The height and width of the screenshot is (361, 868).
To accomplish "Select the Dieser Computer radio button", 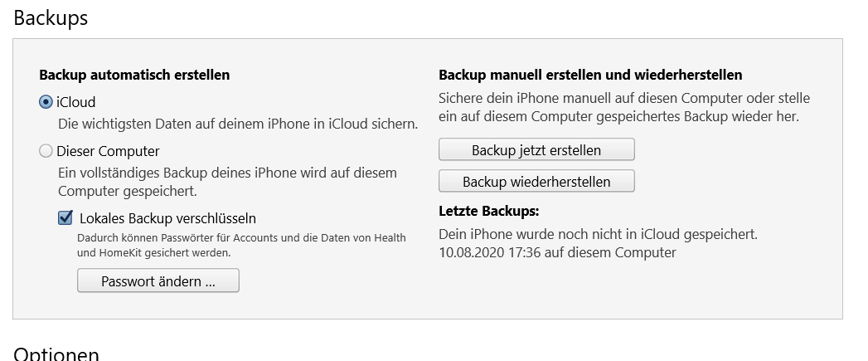I will point(46,152).
